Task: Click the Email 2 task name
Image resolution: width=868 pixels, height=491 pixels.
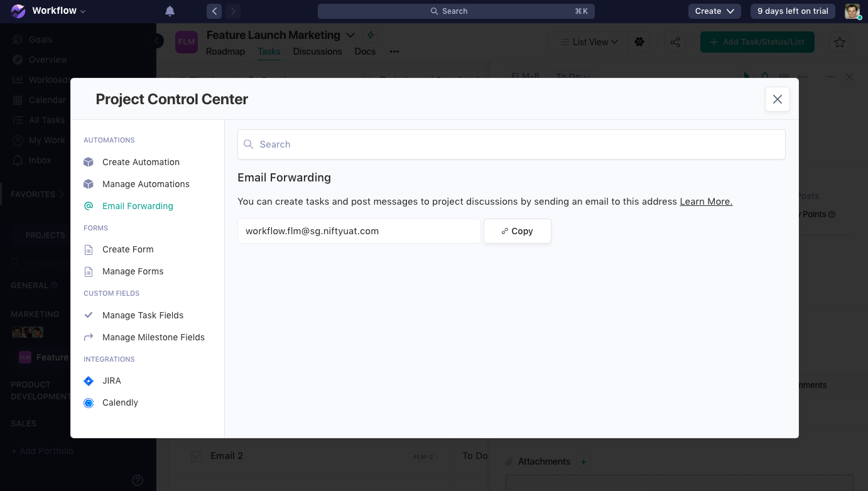Action: click(x=227, y=456)
